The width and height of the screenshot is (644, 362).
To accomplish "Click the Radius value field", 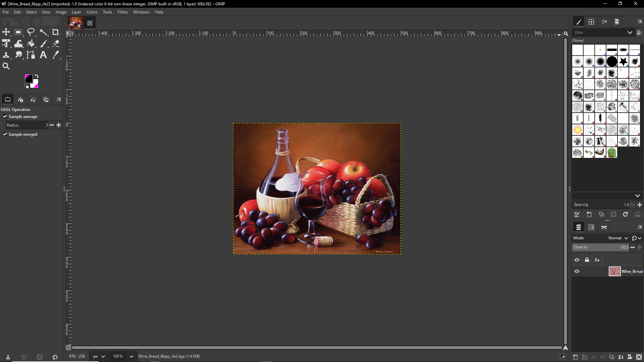I will [x=27, y=125].
